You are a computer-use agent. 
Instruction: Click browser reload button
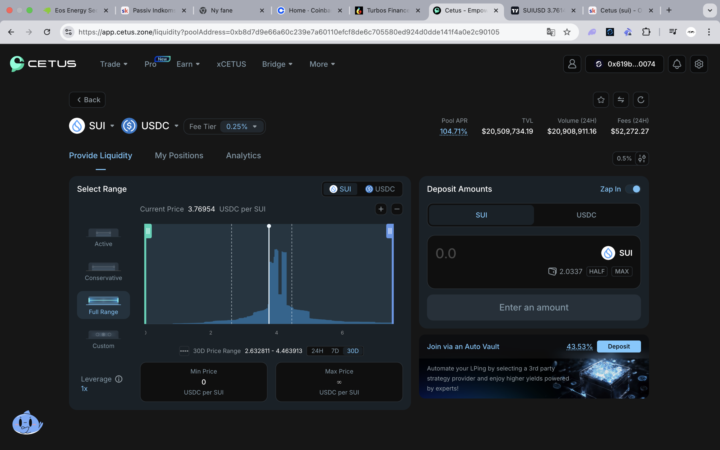click(x=47, y=32)
